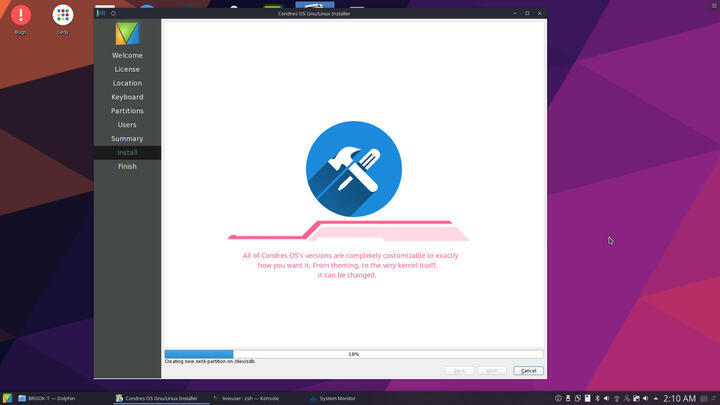Click the highlighted Install step
This screenshot has height=405, width=720.
pyautogui.click(x=127, y=152)
